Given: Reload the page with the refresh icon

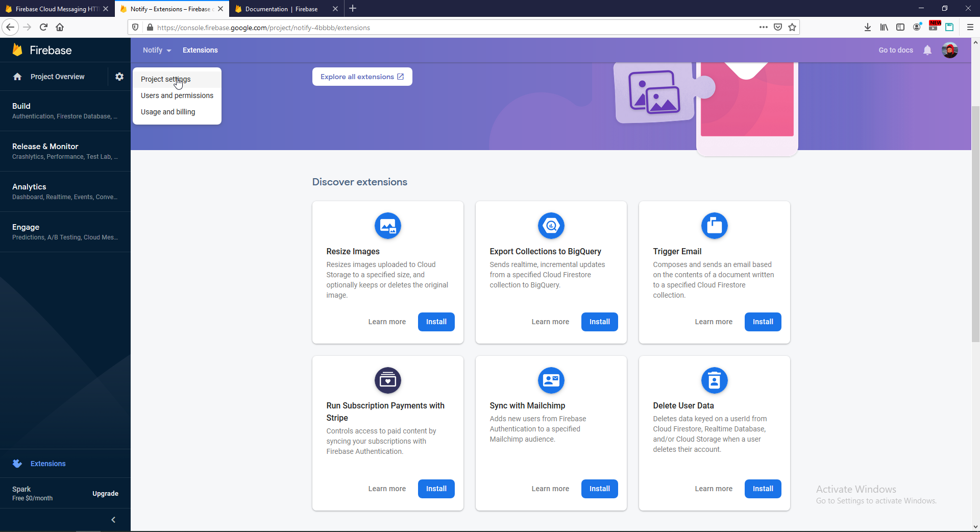Looking at the screenshot, I should click(43, 27).
